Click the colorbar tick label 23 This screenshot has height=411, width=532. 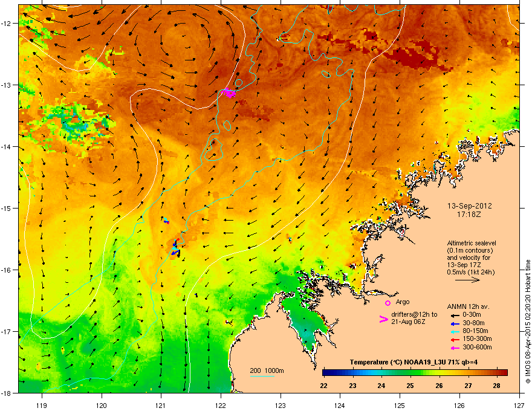[353, 386]
